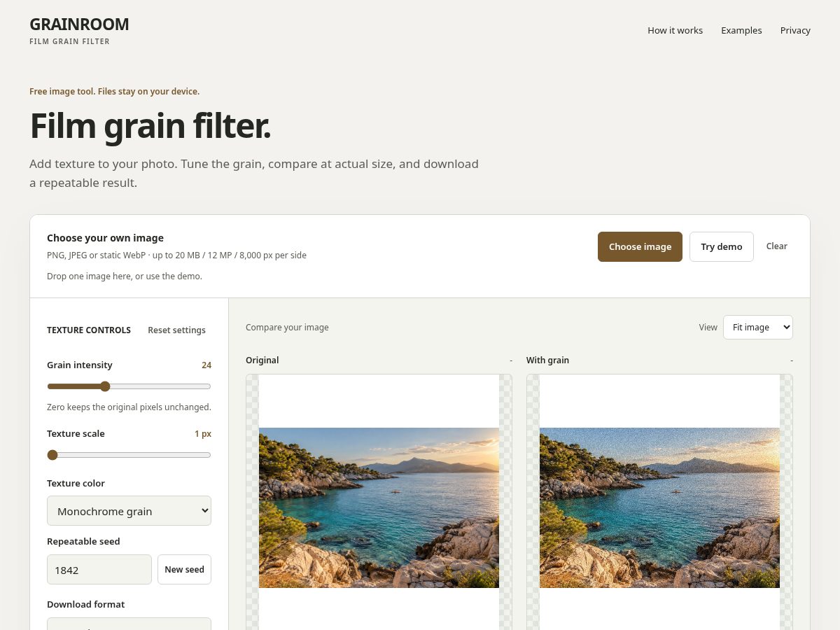Click the Original preview image
This screenshot has height=630, width=840.
click(379, 507)
